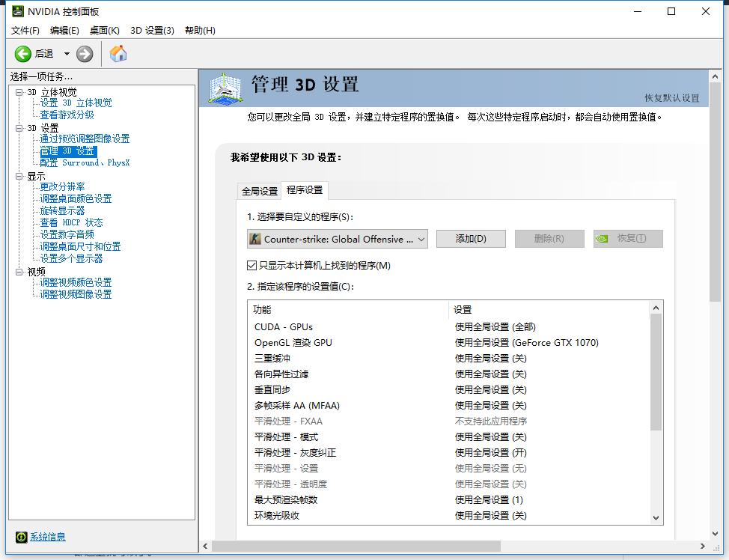This screenshot has width=729, height=560.
Task: Click the Counter-Strike game icon in the program selector
Action: click(x=256, y=238)
